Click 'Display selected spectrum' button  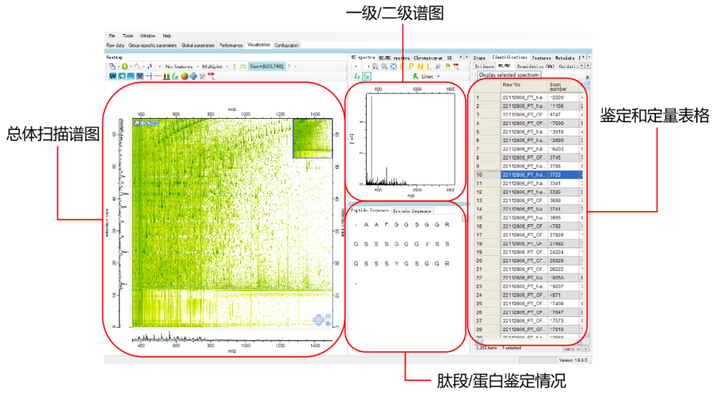click(509, 74)
